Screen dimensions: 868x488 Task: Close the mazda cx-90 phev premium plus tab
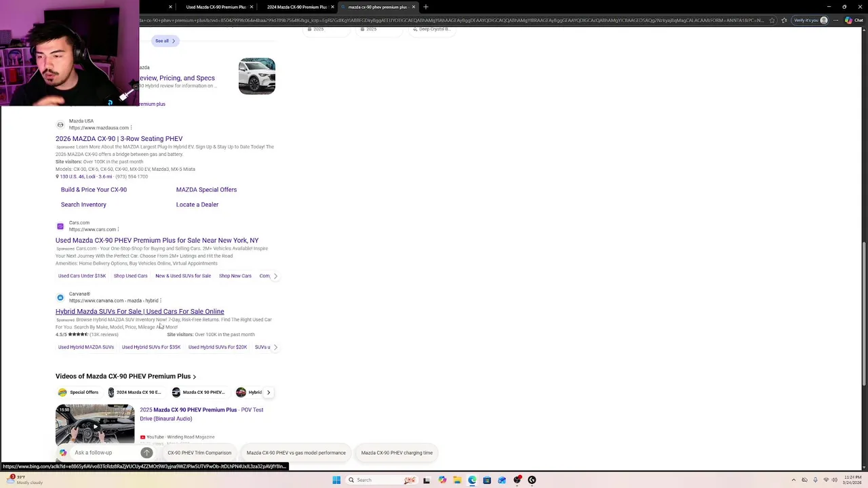click(414, 7)
